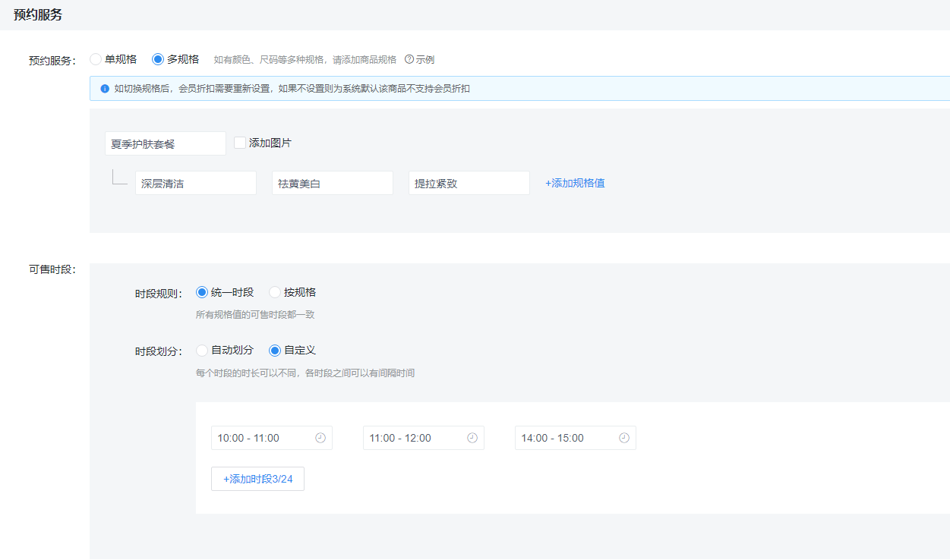
Task: Select 统一时段 under 时段规则
Action: pos(201,291)
